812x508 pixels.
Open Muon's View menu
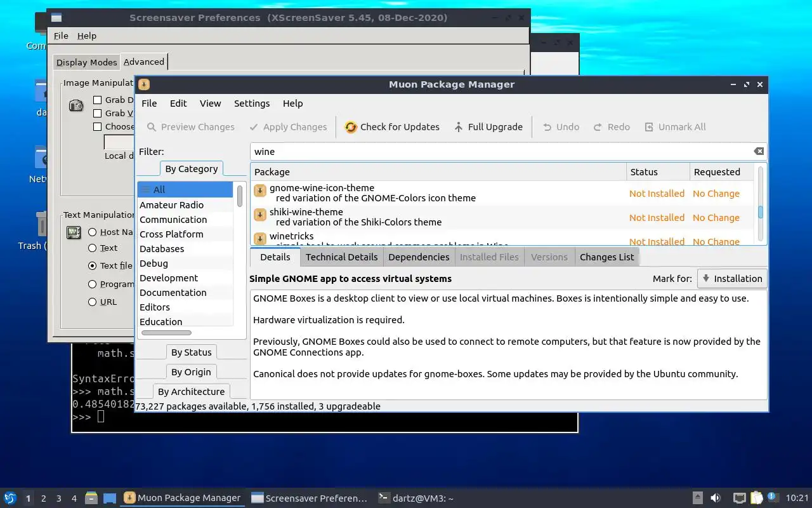pos(210,104)
